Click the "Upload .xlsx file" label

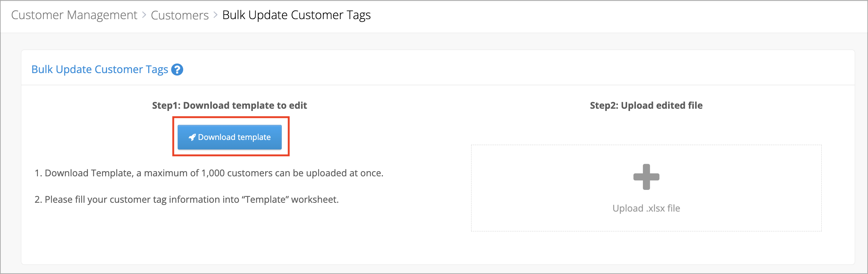point(646,208)
